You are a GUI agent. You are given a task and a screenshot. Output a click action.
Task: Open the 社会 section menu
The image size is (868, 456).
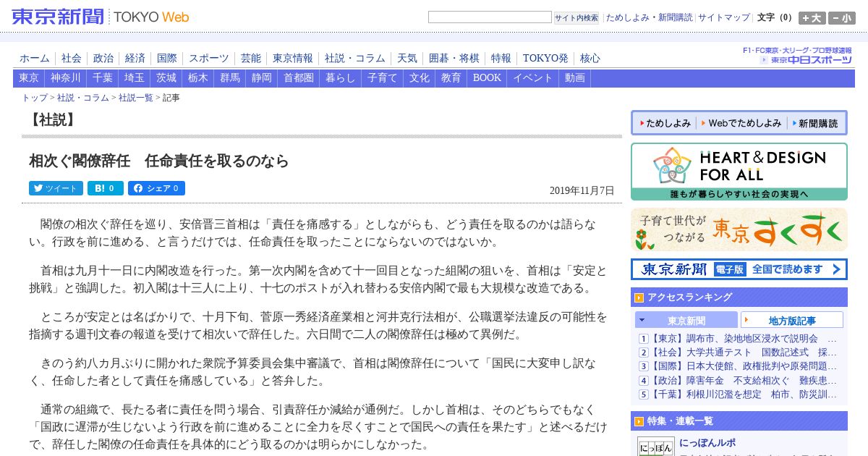coord(72,59)
